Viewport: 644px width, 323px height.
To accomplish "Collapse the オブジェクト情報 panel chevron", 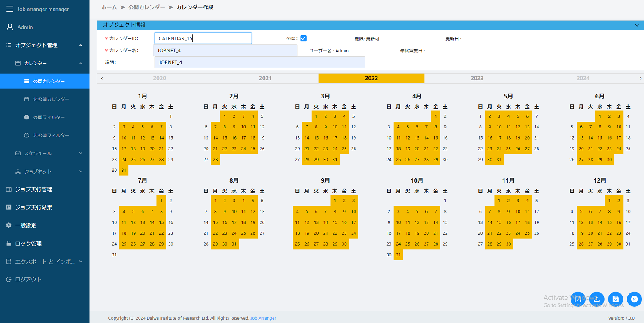I will (636, 24).
